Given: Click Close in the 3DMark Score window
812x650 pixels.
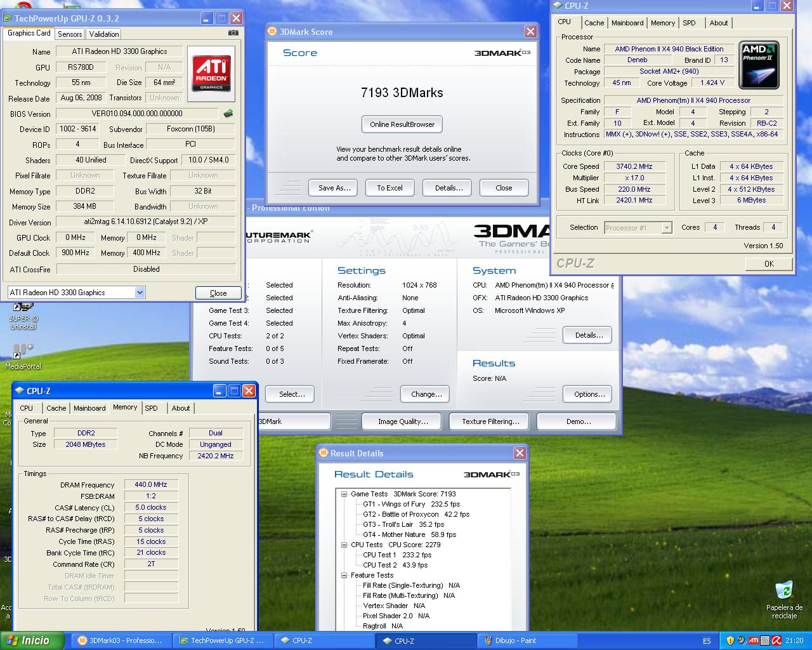Looking at the screenshot, I should [x=504, y=188].
